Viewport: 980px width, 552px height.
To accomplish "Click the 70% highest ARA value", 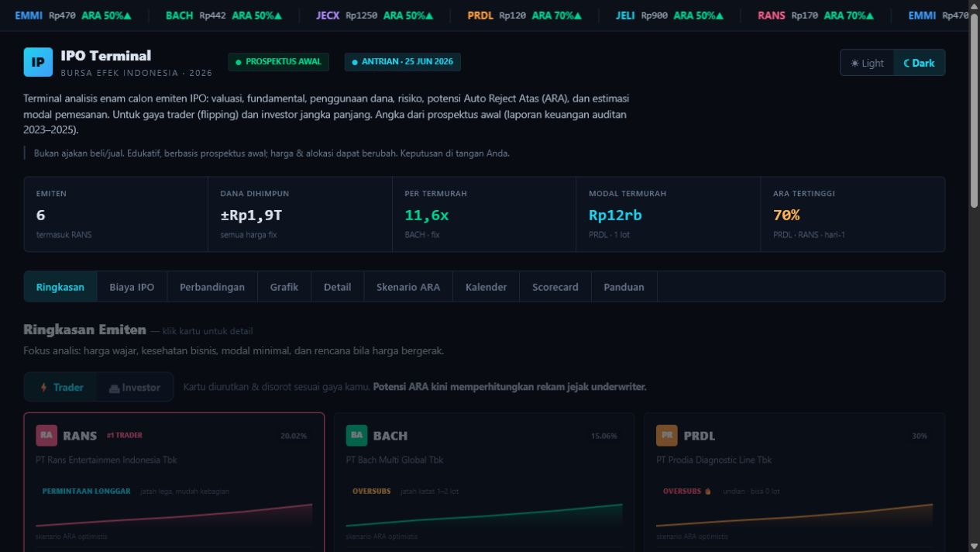I will pos(786,216).
